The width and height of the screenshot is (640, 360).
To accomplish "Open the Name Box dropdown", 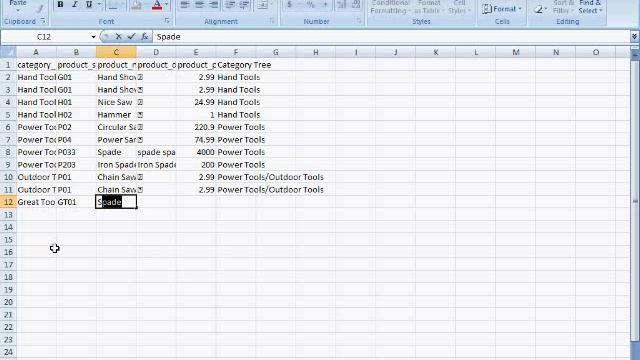I will (x=93, y=37).
